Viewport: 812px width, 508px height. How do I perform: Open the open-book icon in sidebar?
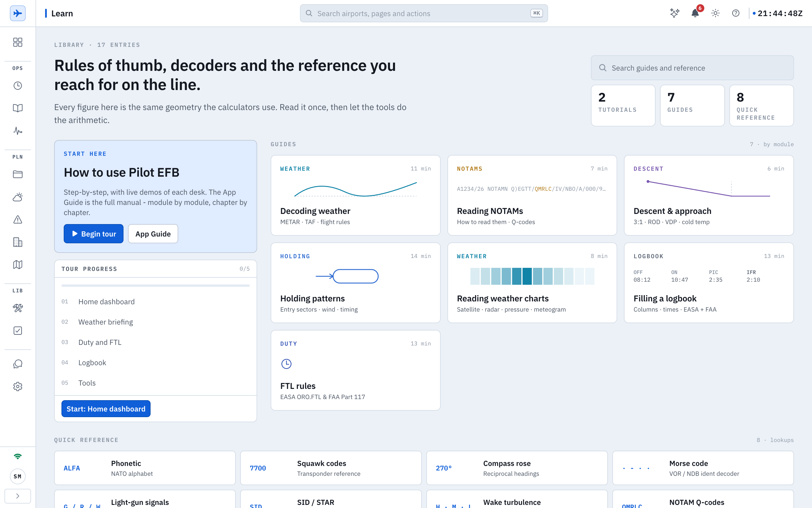tap(18, 108)
